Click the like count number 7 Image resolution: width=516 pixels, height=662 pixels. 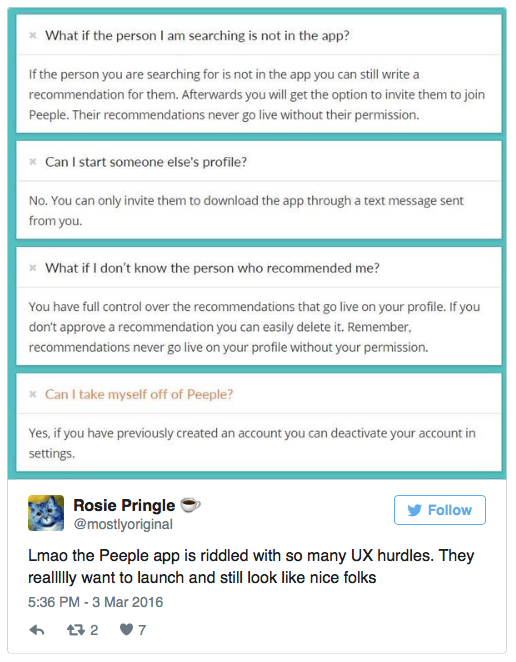[142, 630]
